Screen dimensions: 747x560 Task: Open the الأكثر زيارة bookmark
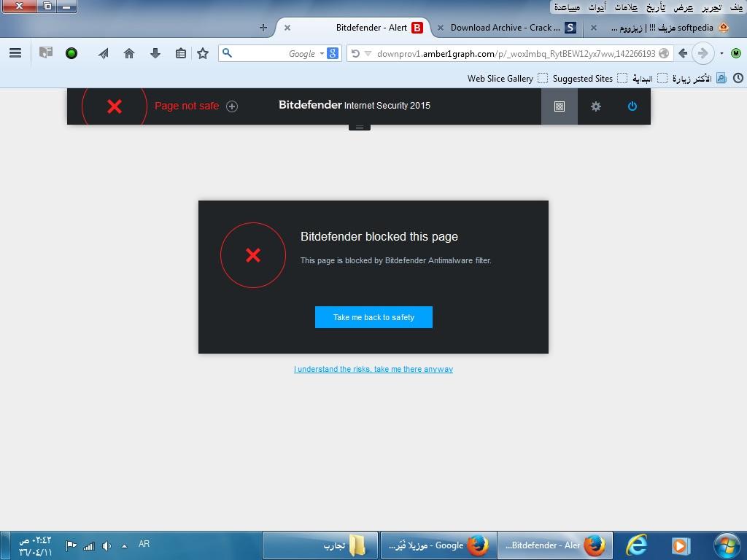699,79
